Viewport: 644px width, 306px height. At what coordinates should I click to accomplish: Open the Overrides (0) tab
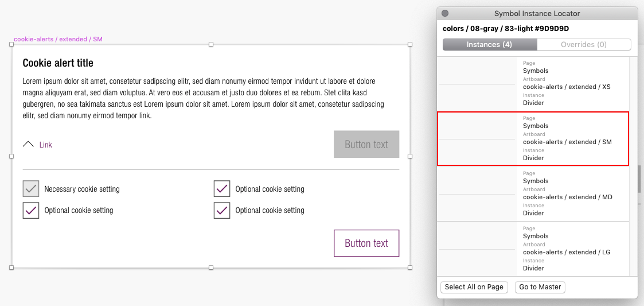click(584, 44)
